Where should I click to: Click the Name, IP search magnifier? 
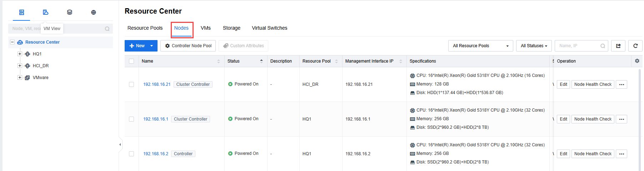coord(603,46)
